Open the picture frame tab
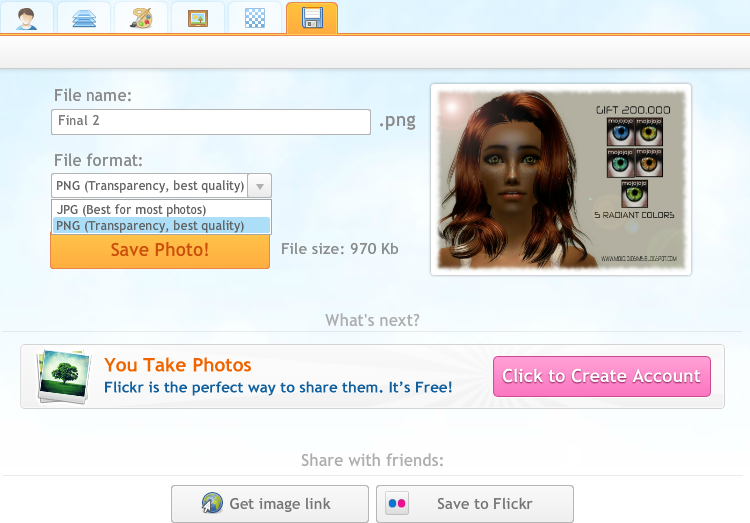The image size is (750, 523). click(x=198, y=18)
